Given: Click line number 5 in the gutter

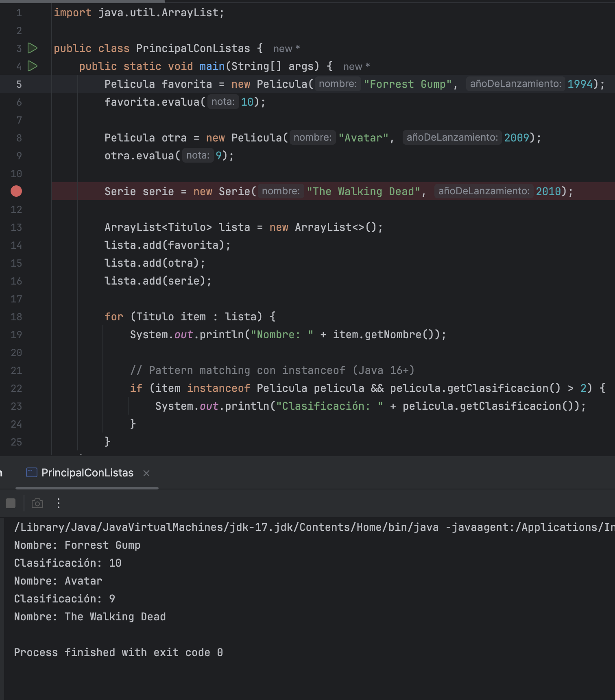Looking at the screenshot, I should (x=19, y=84).
